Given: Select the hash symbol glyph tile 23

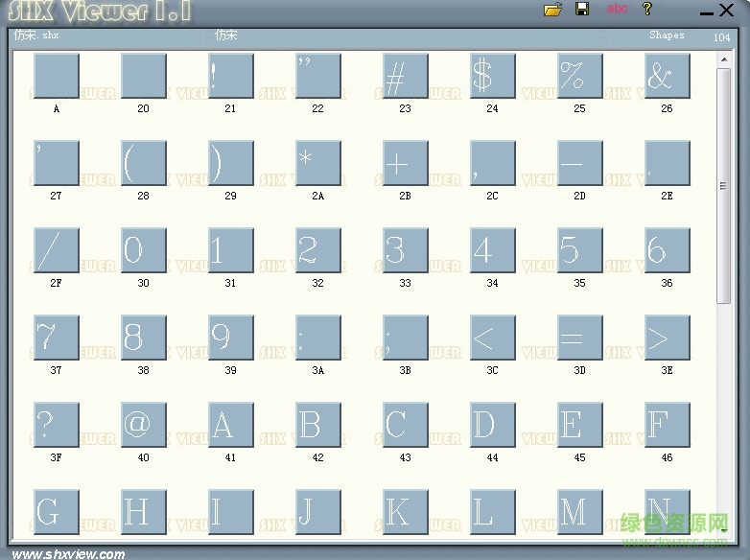Looking at the screenshot, I should (406, 76).
